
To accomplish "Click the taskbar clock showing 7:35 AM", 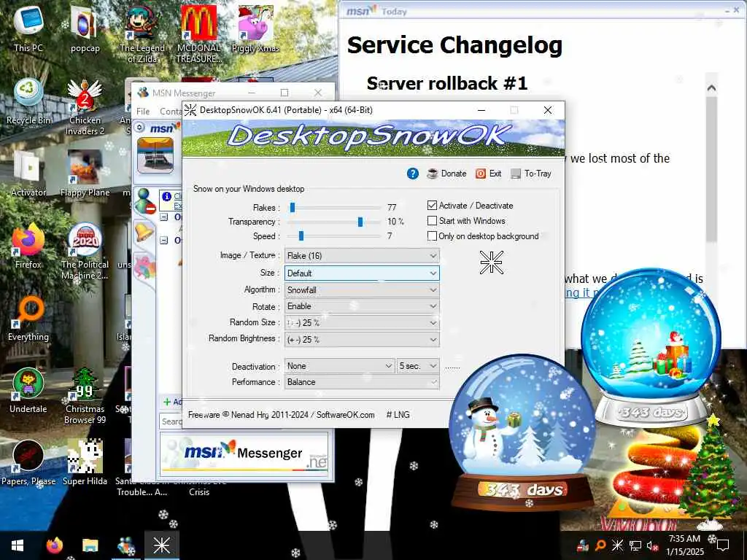I will point(684,545).
